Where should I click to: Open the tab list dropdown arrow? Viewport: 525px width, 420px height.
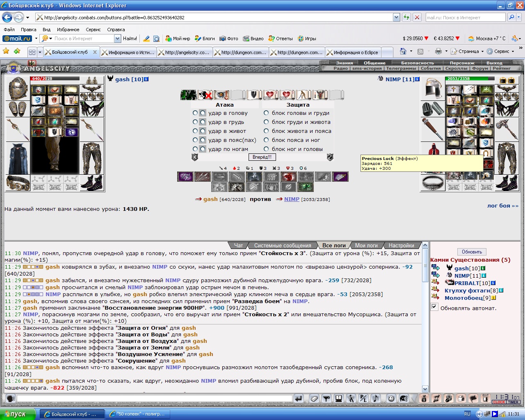click(40, 52)
